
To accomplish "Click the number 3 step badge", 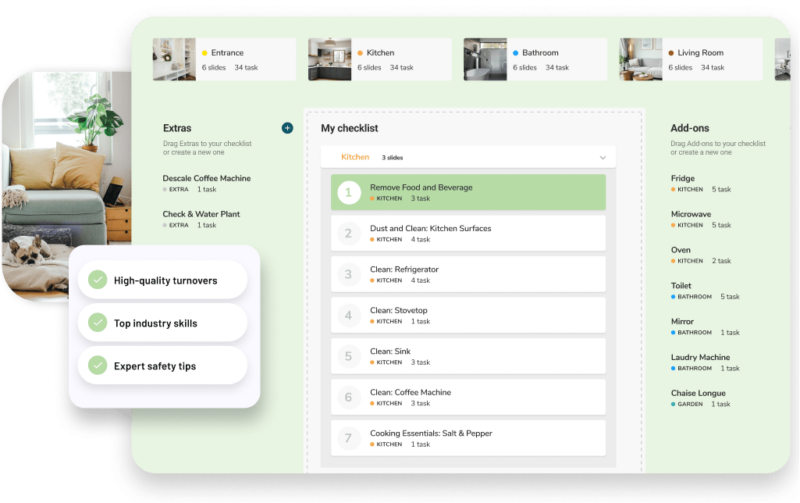I will coord(348,274).
